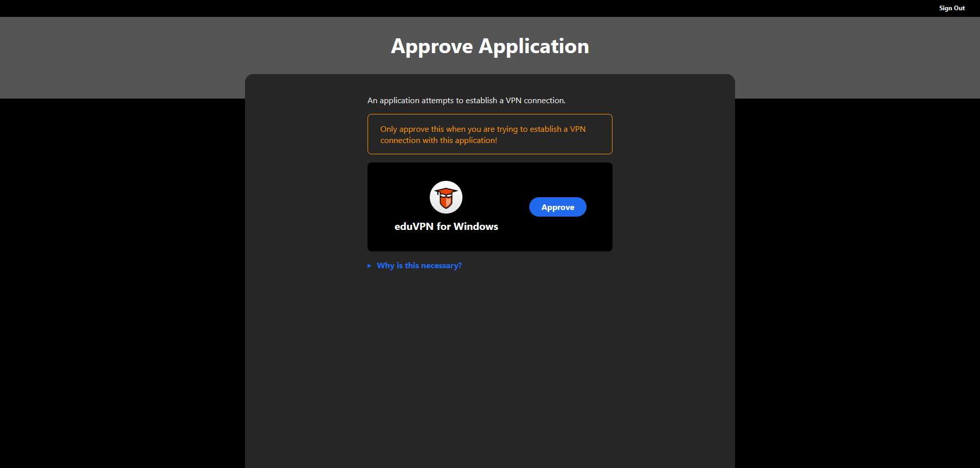The height and width of the screenshot is (468, 980).
Task: Click the black page background left of panel
Action: 122,281
